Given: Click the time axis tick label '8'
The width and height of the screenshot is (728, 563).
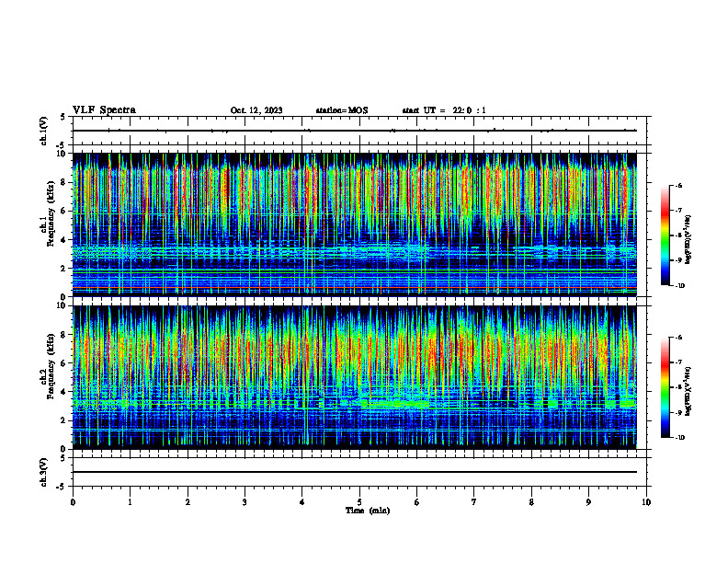Looking at the screenshot, I should [531, 502].
